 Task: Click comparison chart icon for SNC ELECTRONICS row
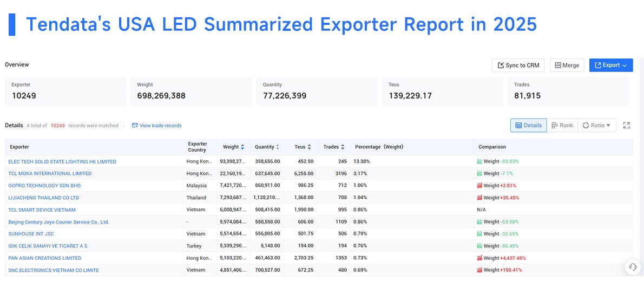[x=479, y=270]
